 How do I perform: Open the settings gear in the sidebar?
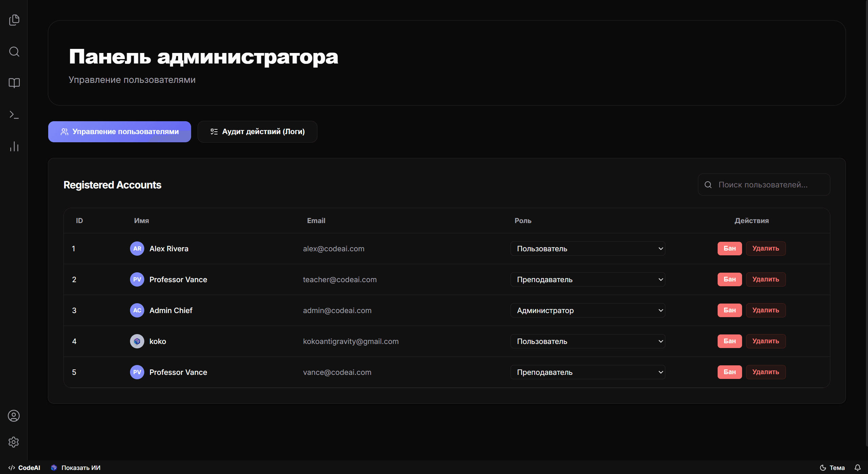click(14, 442)
